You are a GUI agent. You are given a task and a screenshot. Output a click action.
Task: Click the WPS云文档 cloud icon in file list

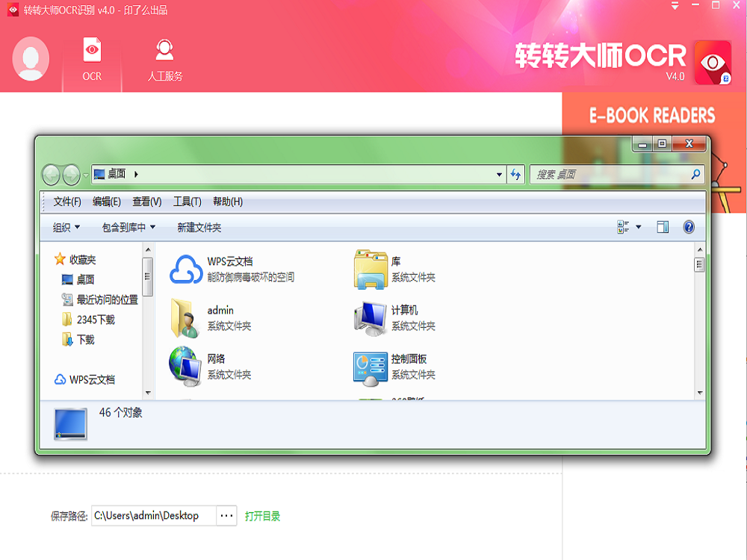(186, 270)
